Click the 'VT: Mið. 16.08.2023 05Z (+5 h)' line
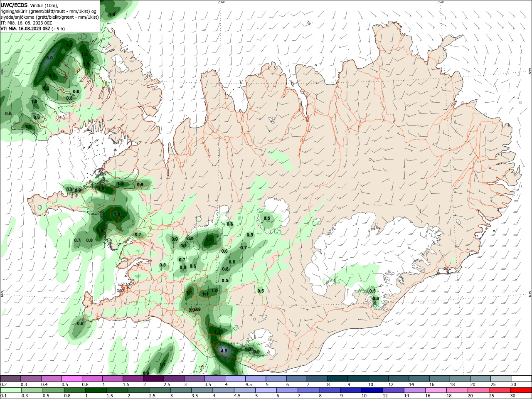 [x=32, y=29]
